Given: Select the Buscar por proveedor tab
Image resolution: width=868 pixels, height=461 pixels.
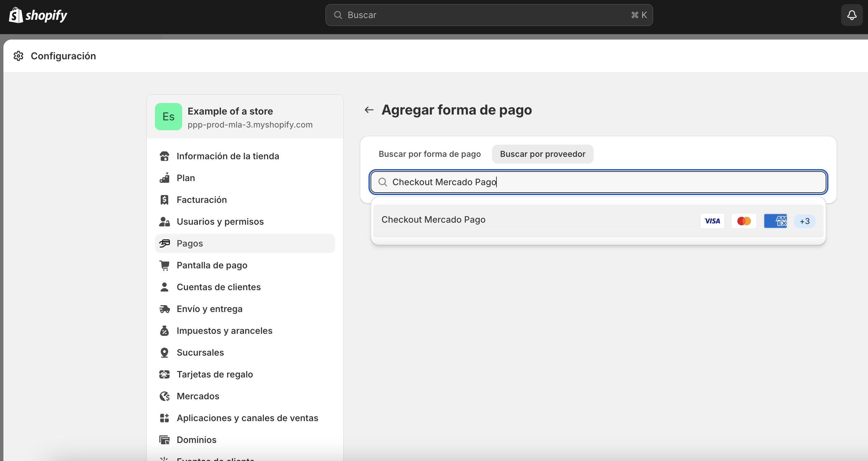Looking at the screenshot, I should click(x=542, y=154).
